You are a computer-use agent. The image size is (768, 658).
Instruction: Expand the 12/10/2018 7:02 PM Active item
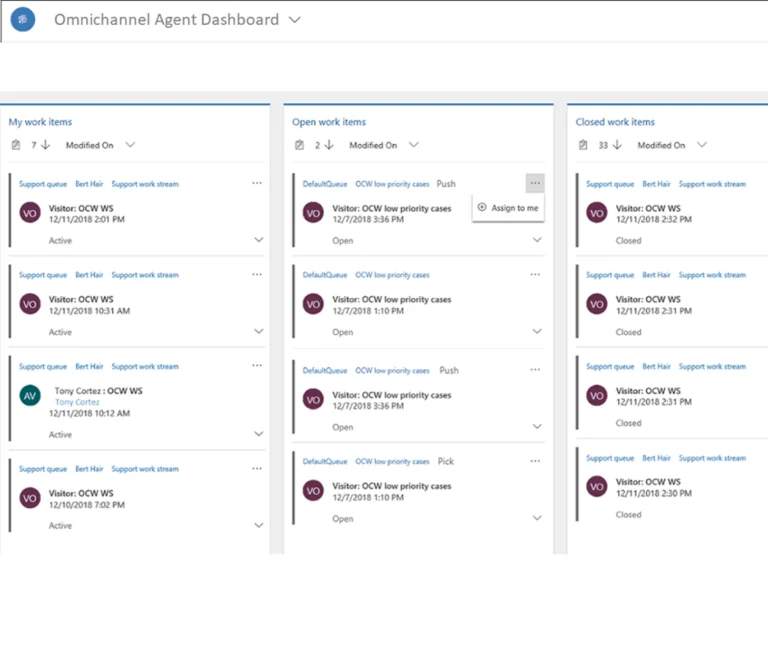coord(259,525)
